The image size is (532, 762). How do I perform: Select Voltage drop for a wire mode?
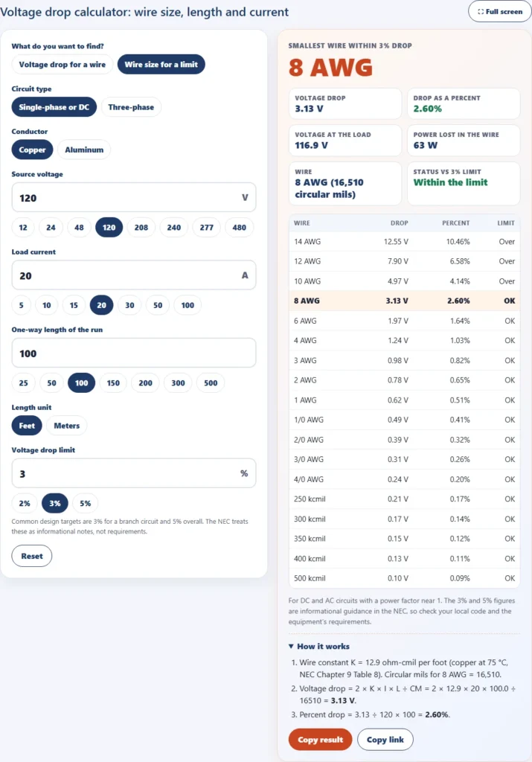(63, 64)
